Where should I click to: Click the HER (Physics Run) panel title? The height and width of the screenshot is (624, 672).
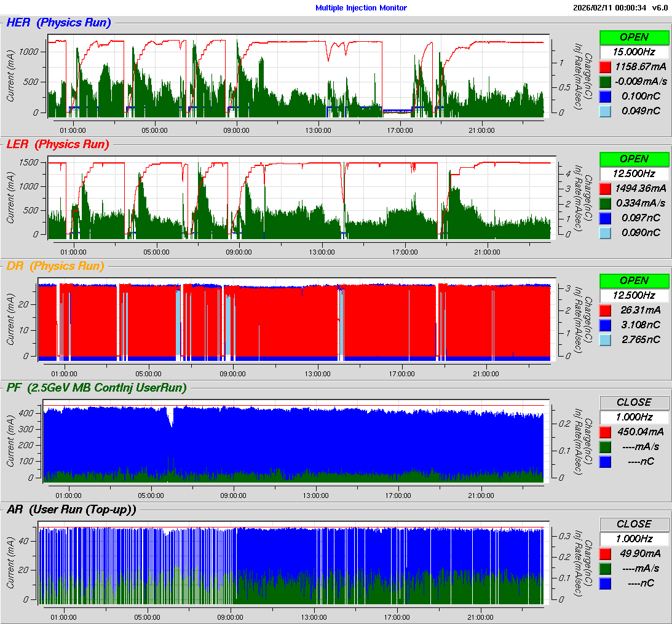tap(59, 23)
